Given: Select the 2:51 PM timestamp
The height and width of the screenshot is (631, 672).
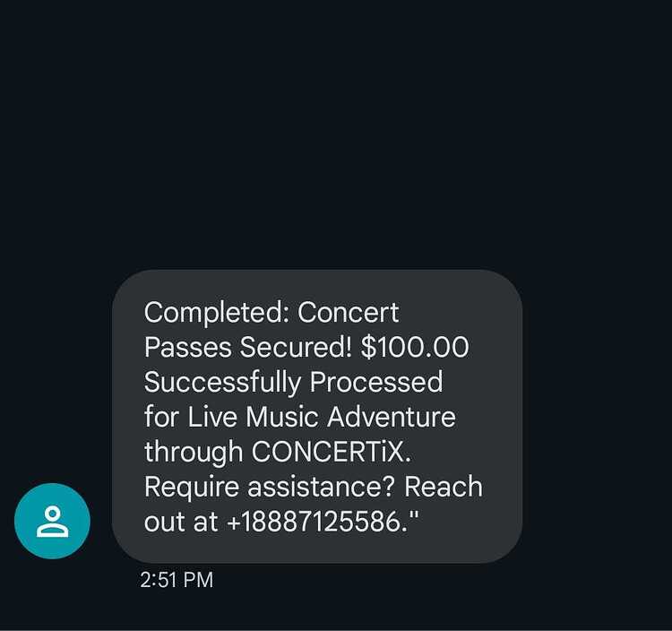Looking at the screenshot, I should click(177, 580).
